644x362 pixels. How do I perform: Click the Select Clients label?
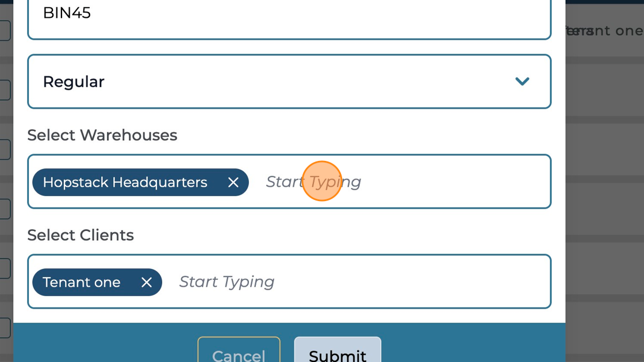coord(80,235)
